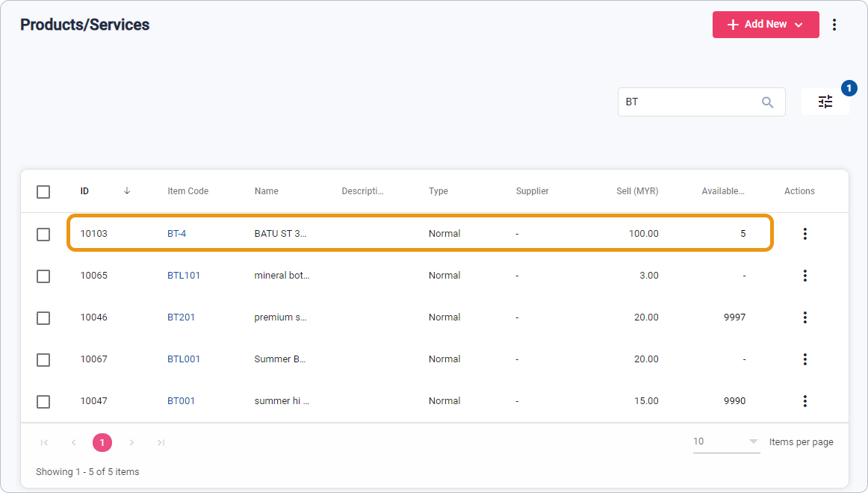Select all rows with header checkbox
This screenshot has width=868, height=493.
pos(43,192)
